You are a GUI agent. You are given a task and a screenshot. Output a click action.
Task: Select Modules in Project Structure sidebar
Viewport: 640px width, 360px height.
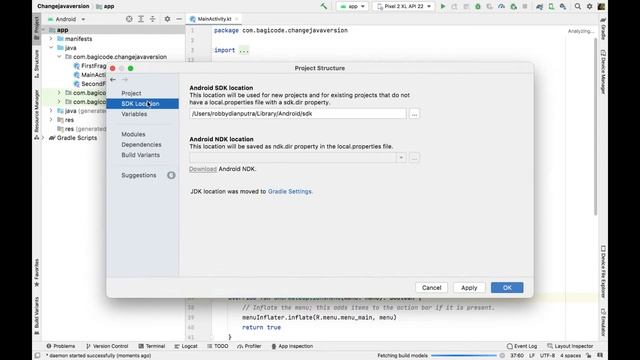click(x=133, y=134)
